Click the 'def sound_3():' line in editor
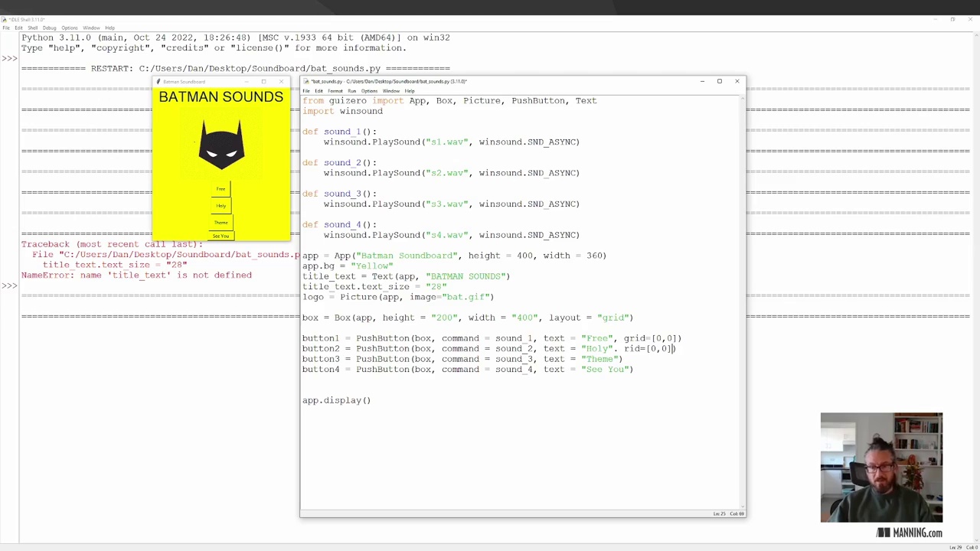The image size is (980, 551). click(x=339, y=194)
